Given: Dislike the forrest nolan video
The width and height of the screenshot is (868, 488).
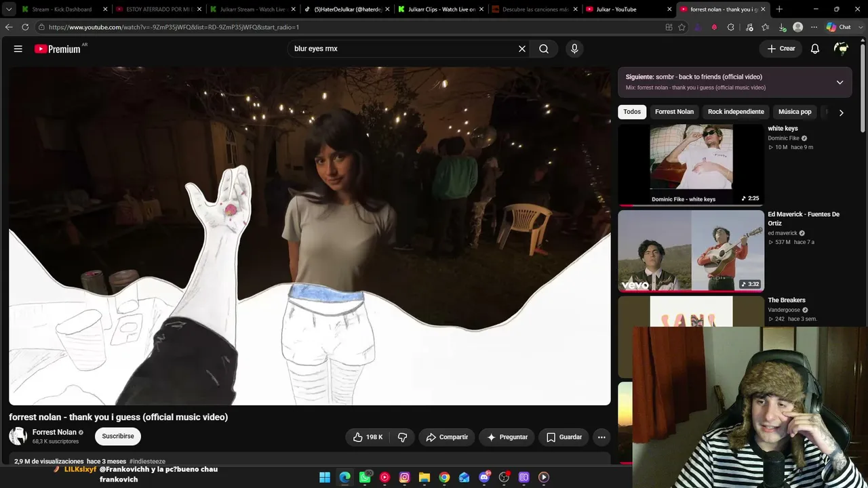Looking at the screenshot, I should 402,437.
